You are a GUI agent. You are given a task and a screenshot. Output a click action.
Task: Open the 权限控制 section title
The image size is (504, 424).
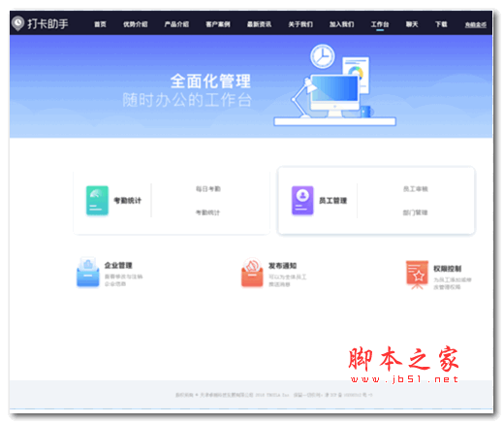click(x=448, y=269)
